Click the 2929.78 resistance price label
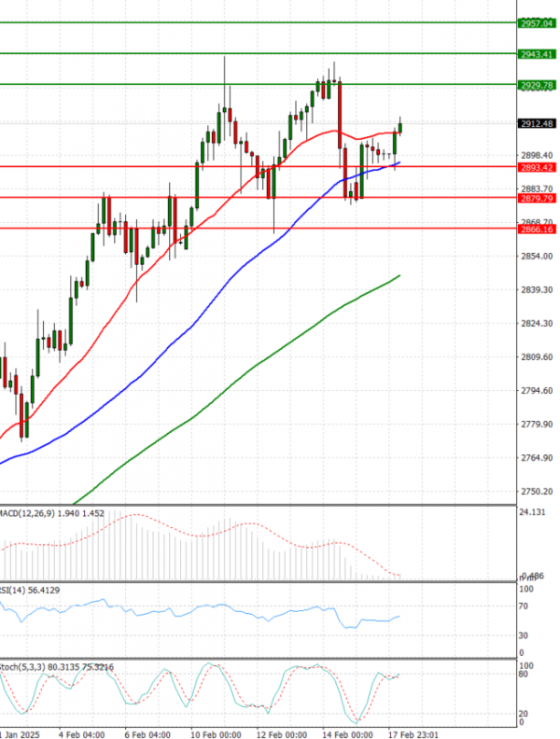 click(x=537, y=85)
